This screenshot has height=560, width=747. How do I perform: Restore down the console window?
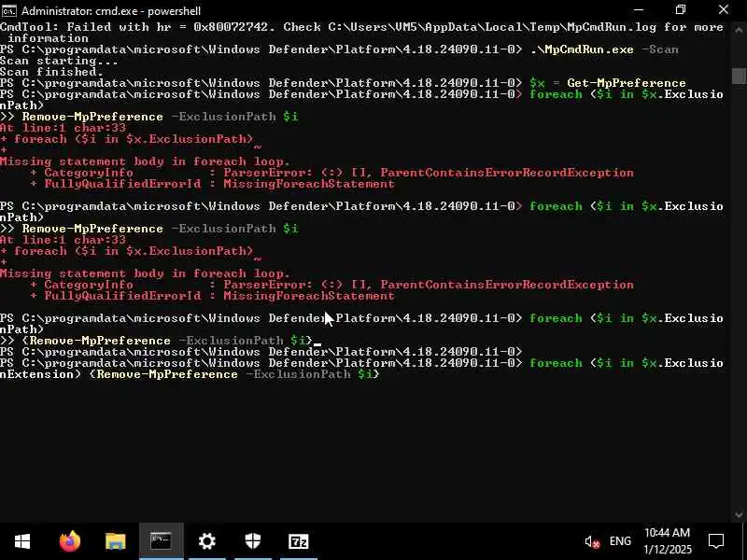(x=681, y=10)
